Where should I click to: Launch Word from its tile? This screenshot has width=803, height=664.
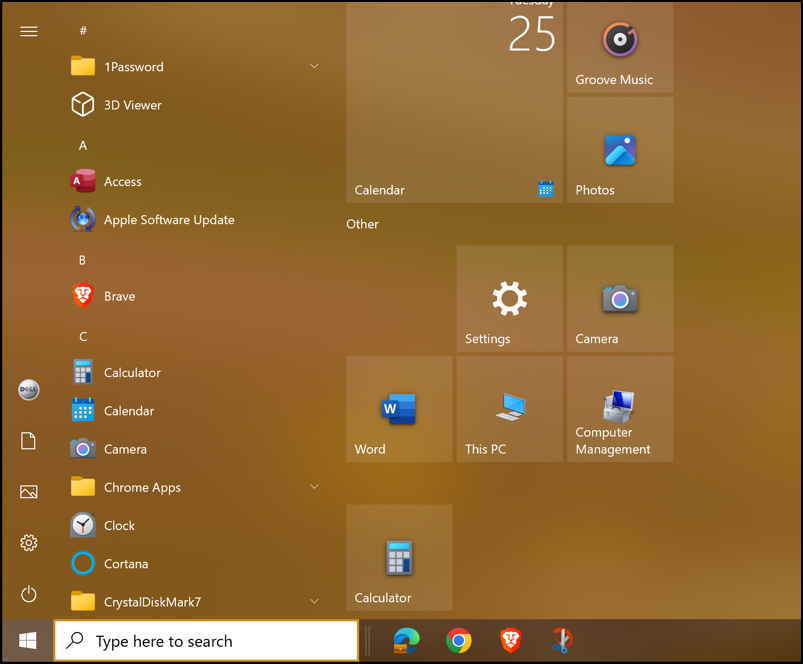pyautogui.click(x=399, y=408)
